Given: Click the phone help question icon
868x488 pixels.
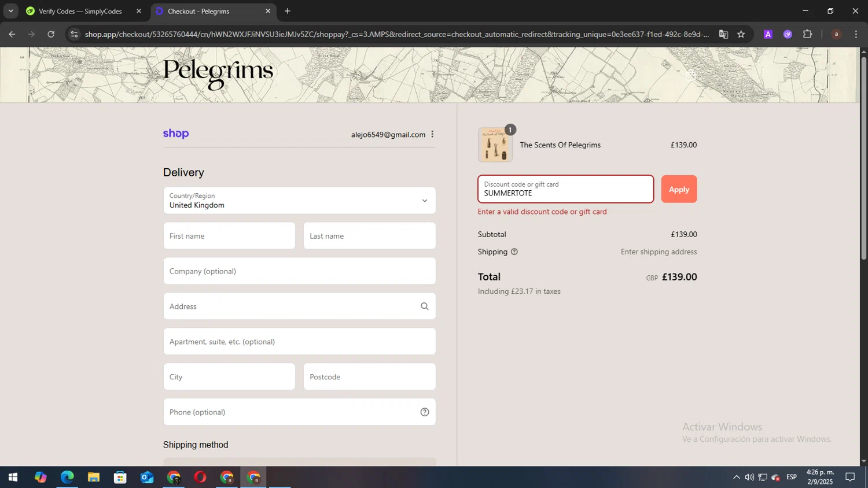Looking at the screenshot, I should 425,412.
